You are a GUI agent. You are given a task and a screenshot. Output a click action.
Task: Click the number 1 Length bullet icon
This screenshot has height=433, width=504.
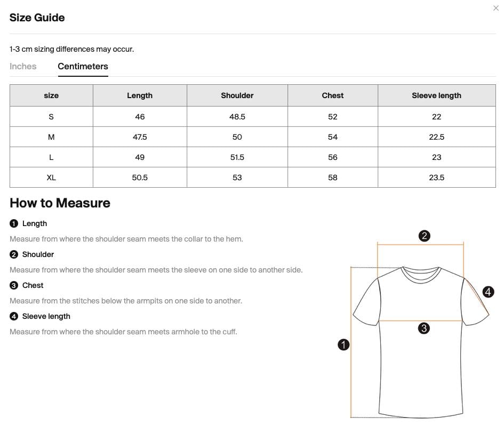click(x=14, y=223)
